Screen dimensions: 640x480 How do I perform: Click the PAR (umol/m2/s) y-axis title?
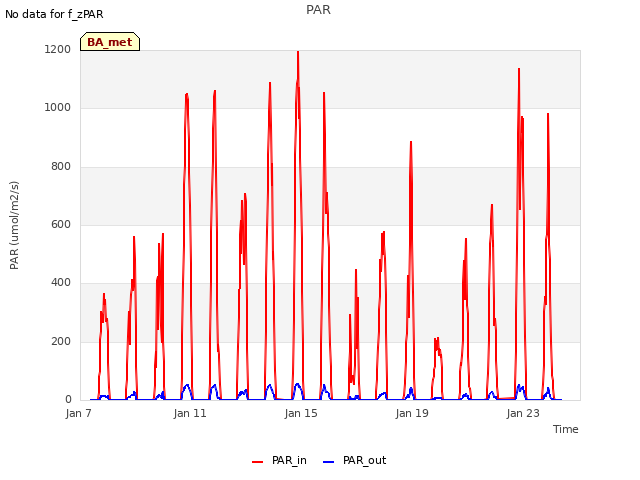pyautogui.click(x=14, y=225)
